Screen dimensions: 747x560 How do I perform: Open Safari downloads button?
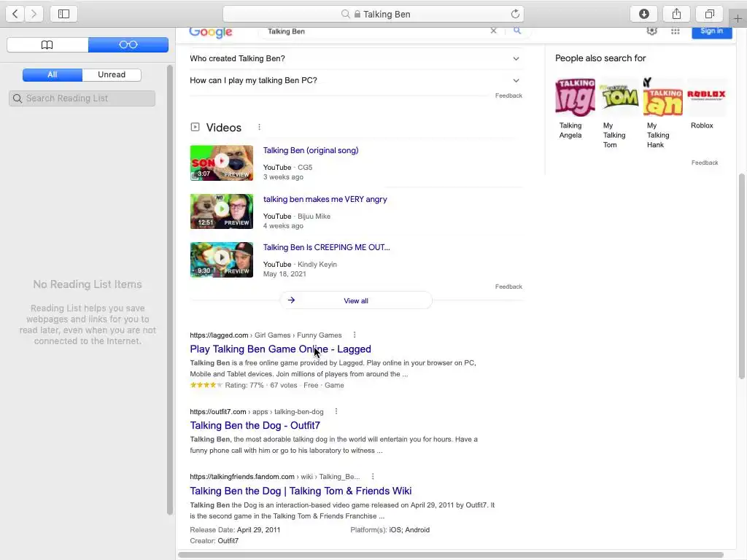coord(643,14)
